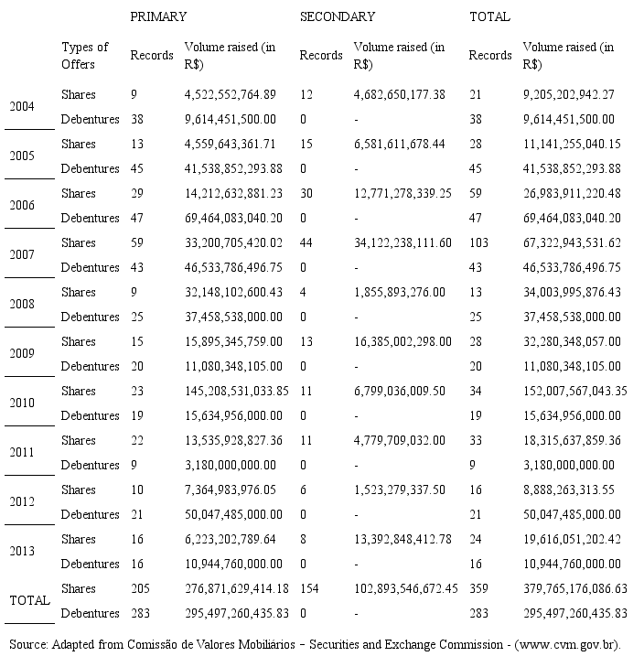Select the SECONDARY column group header
This screenshot has width=644, height=667.
[337, 16]
